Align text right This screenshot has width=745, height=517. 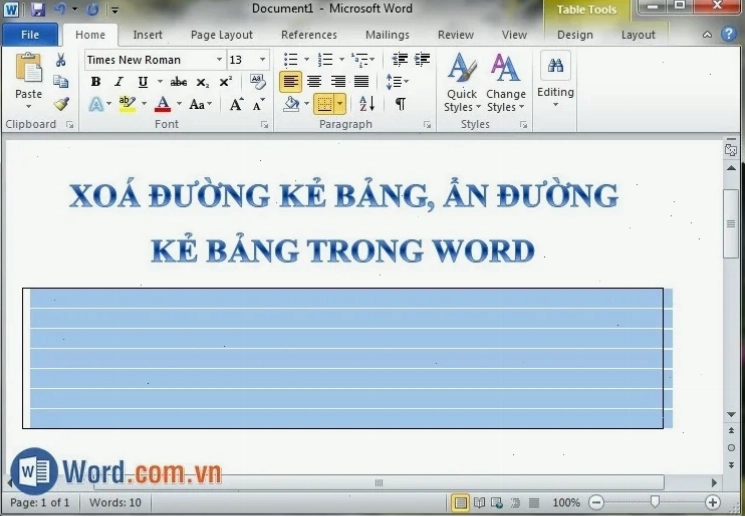click(337, 82)
